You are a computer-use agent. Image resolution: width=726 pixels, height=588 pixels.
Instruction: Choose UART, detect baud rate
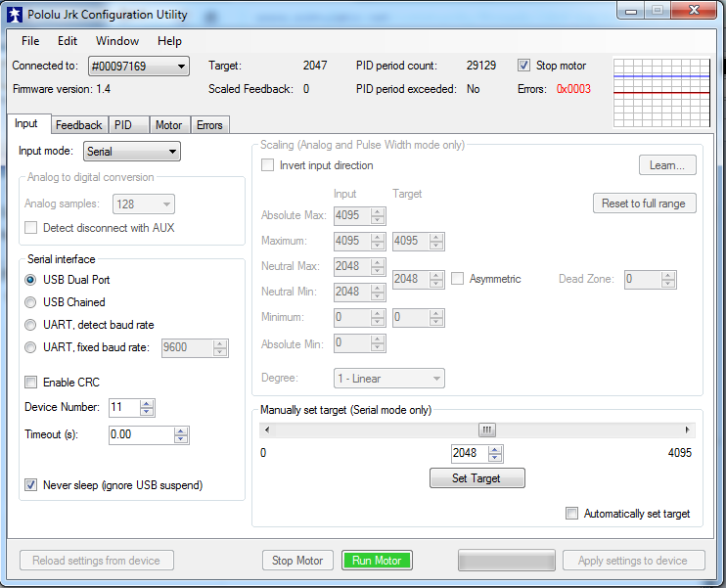(30, 325)
